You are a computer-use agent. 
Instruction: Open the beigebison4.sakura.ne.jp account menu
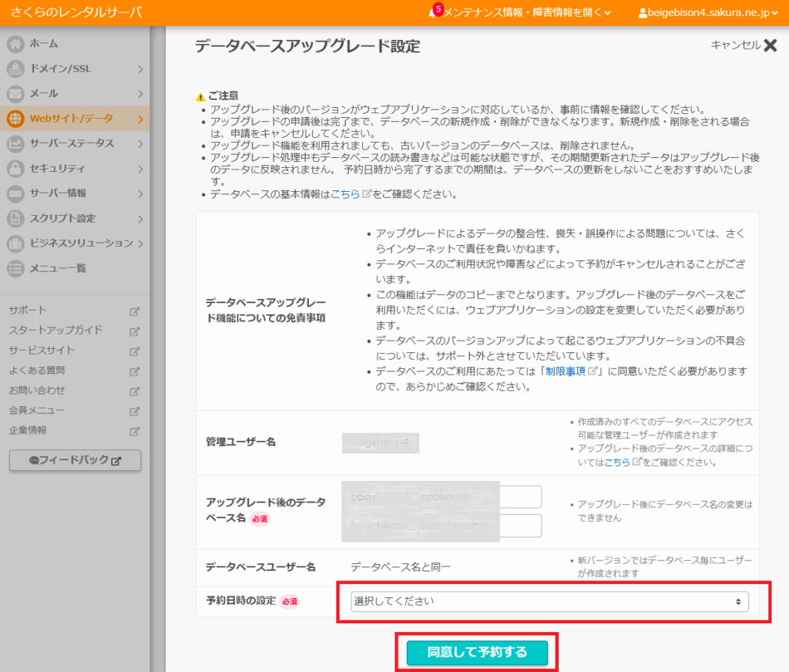[709, 12]
